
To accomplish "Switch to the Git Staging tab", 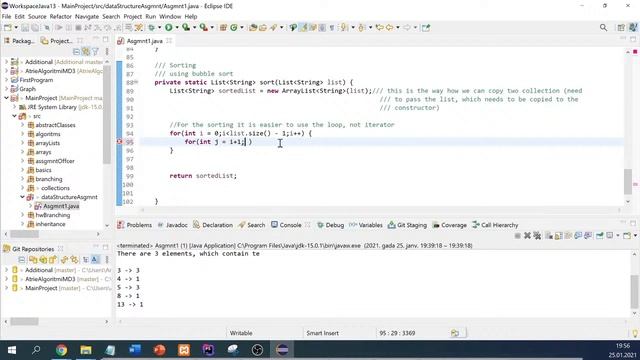I will coord(407,225).
